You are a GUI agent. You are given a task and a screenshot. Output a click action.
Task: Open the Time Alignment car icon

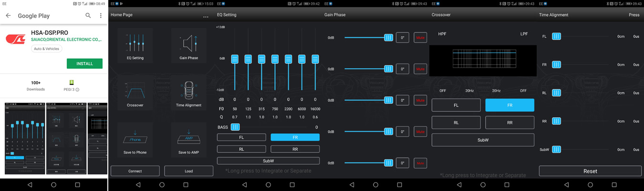click(x=189, y=90)
